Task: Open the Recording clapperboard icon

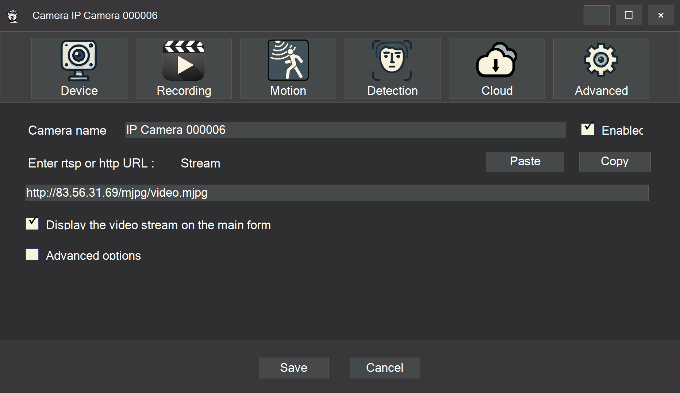Action: (183, 61)
